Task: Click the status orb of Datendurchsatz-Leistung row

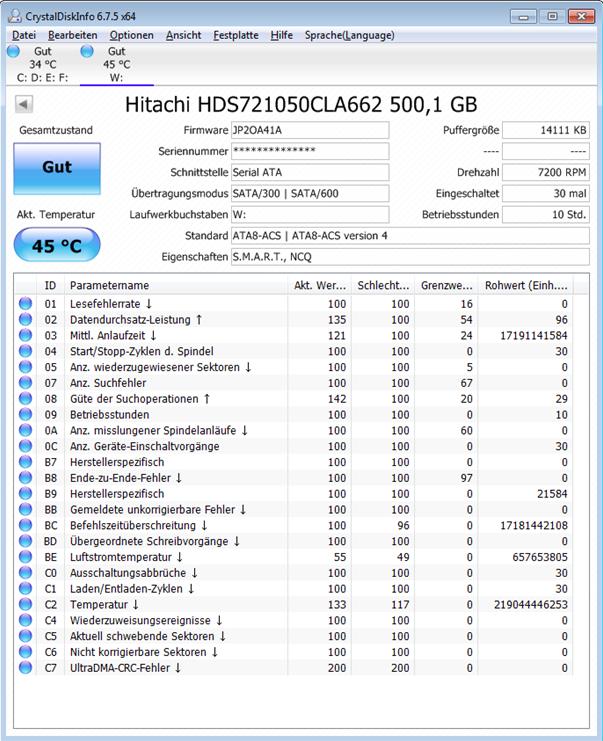Action: pos(26,319)
